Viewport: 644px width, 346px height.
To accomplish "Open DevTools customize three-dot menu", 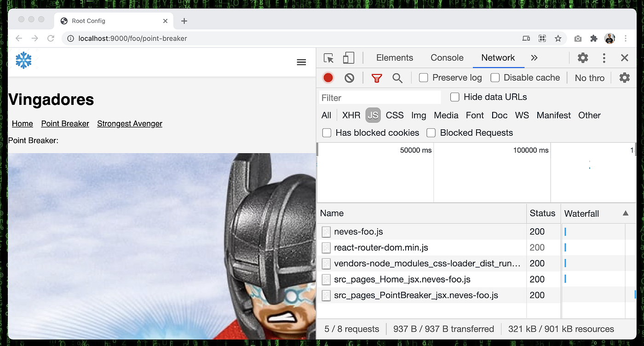I will [604, 58].
